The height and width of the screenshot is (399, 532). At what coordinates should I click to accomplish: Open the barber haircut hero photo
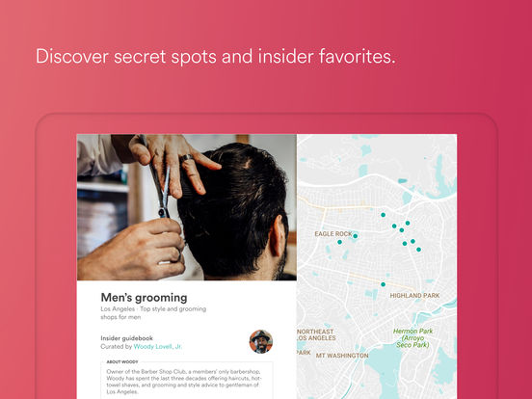187,207
